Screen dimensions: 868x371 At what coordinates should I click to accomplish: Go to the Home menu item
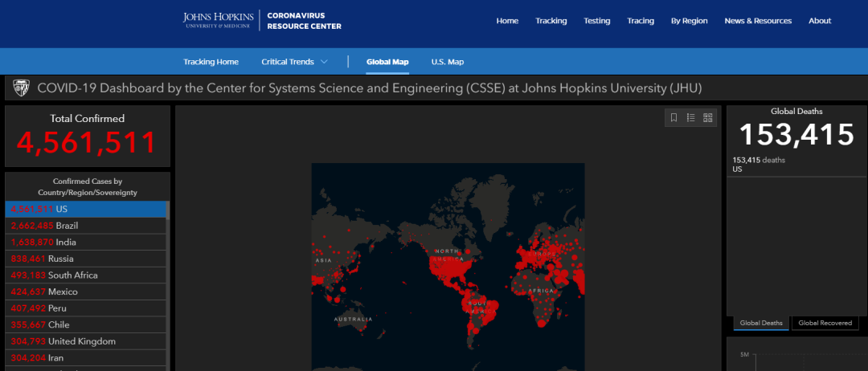click(507, 21)
